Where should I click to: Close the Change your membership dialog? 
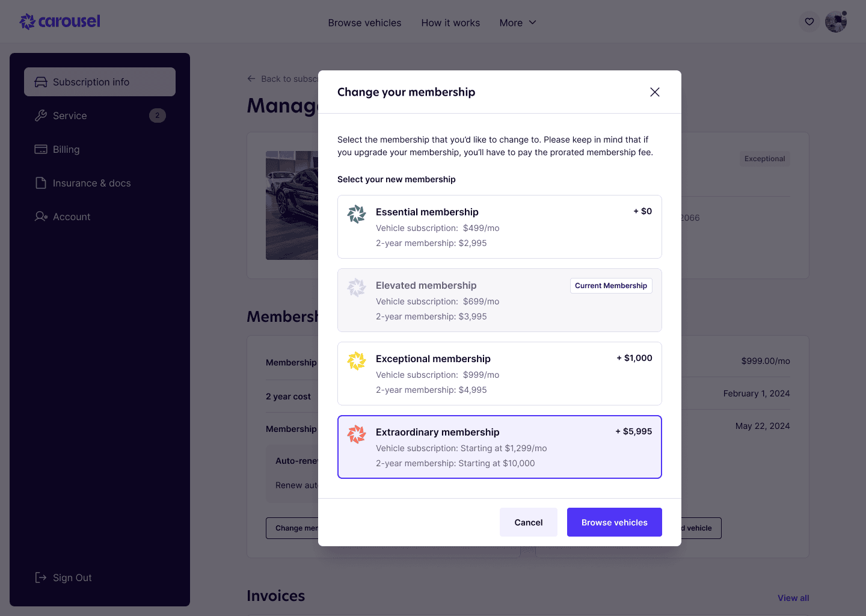[655, 92]
